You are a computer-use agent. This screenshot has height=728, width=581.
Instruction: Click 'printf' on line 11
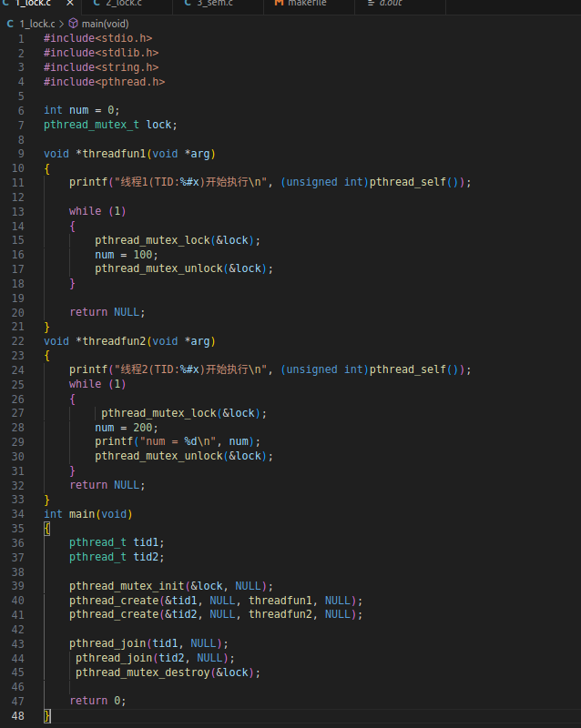88,182
